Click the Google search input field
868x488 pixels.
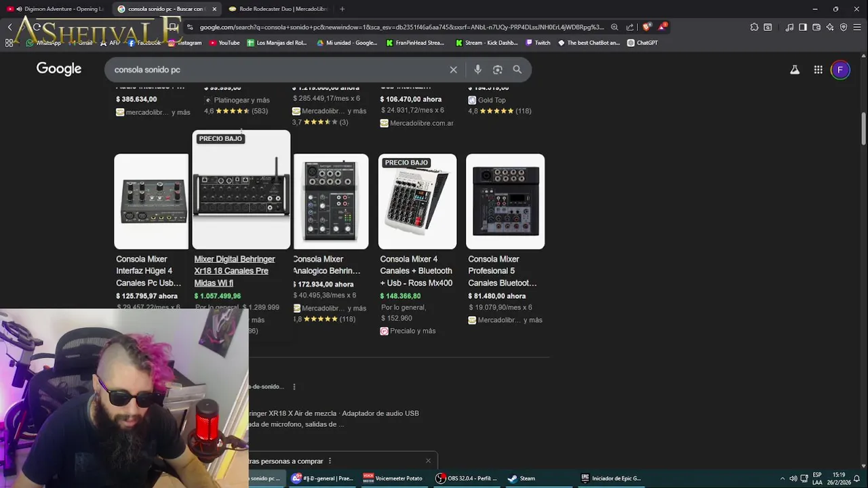(x=278, y=69)
